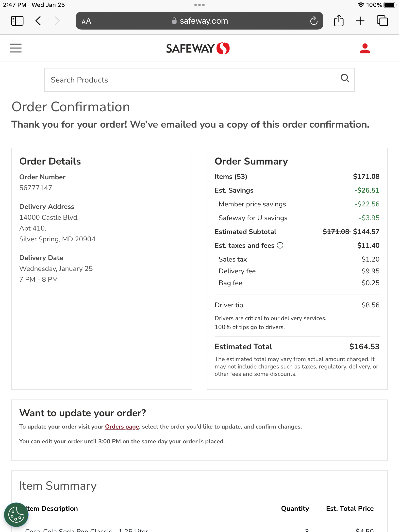Tap the safeway.com address bar
This screenshot has width=399, height=532.
point(199,21)
